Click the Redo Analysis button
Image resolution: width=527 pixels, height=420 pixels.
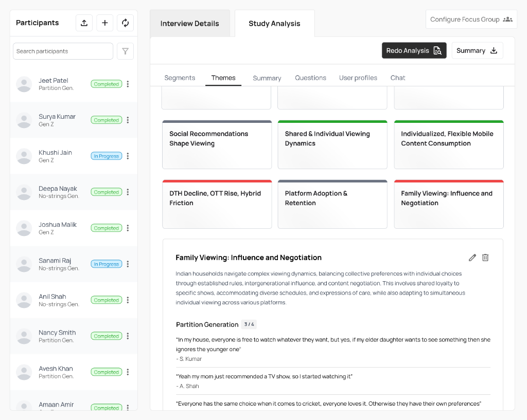[x=414, y=50]
